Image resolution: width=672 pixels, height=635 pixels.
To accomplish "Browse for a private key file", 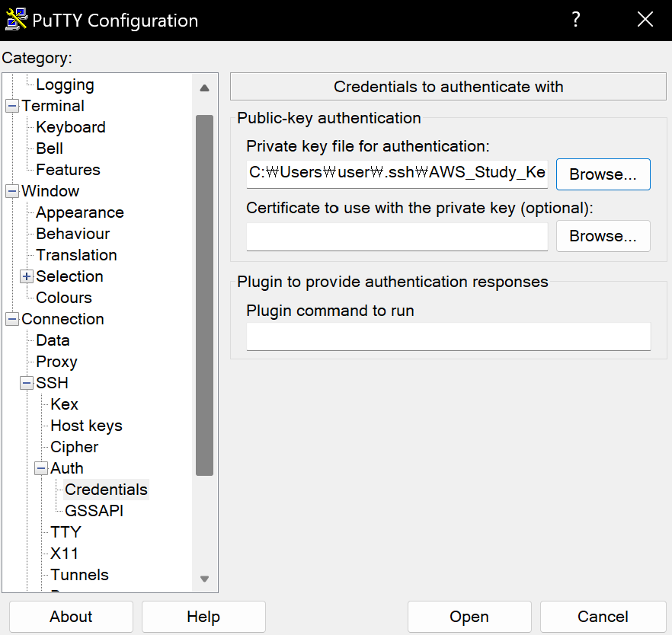I will click(x=603, y=174).
